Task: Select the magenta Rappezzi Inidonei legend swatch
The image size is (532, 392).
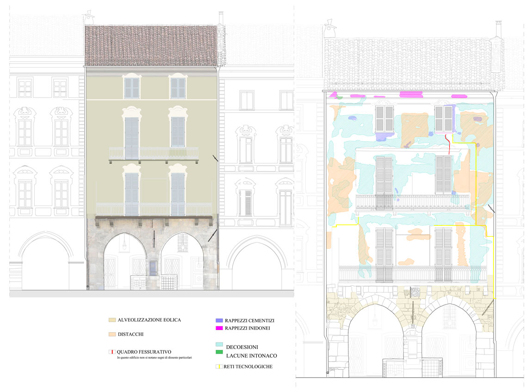Action: pos(219,328)
